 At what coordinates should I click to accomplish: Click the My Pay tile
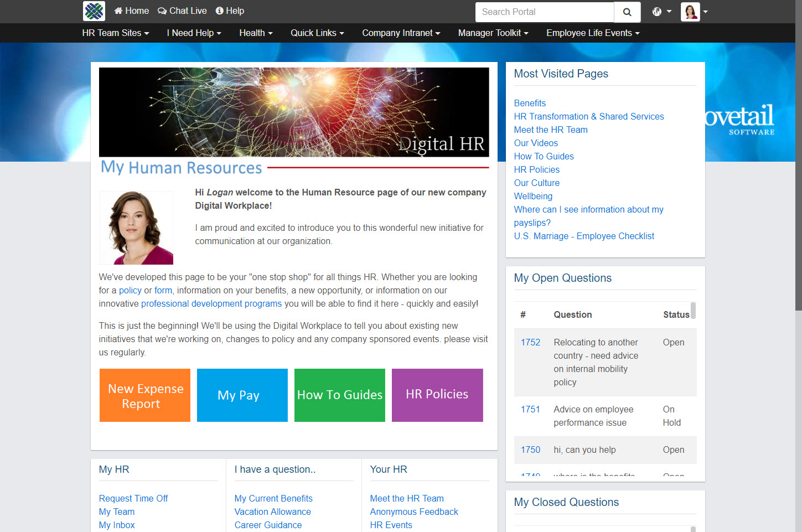(242, 395)
